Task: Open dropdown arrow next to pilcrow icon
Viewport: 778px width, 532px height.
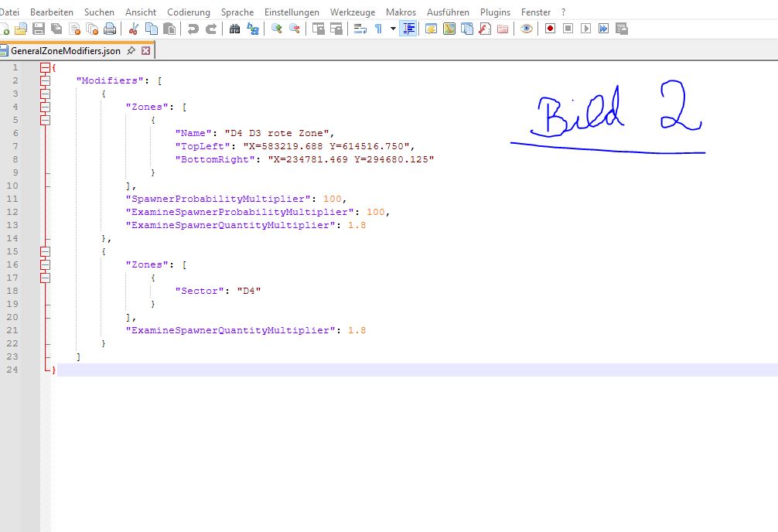Action: point(393,29)
